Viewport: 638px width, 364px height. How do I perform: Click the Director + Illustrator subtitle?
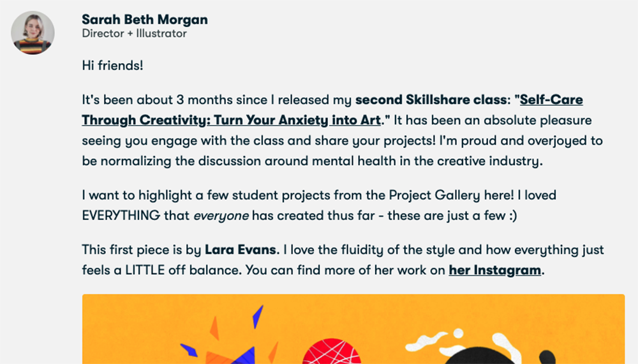(x=134, y=34)
